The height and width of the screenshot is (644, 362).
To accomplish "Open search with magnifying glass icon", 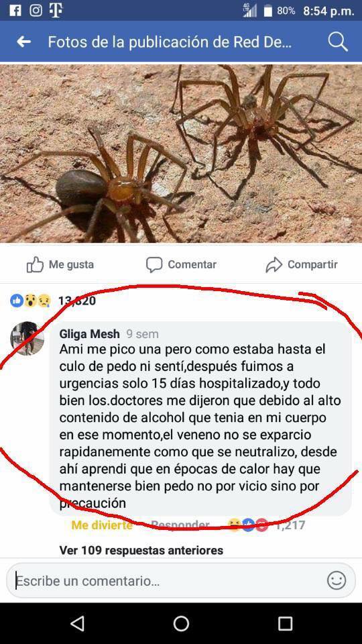I will [338, 42].
